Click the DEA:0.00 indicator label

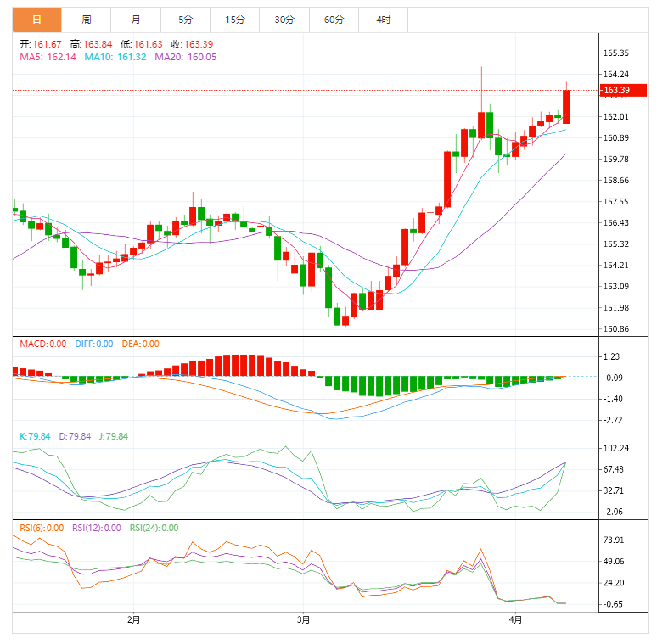pos(140,344)
